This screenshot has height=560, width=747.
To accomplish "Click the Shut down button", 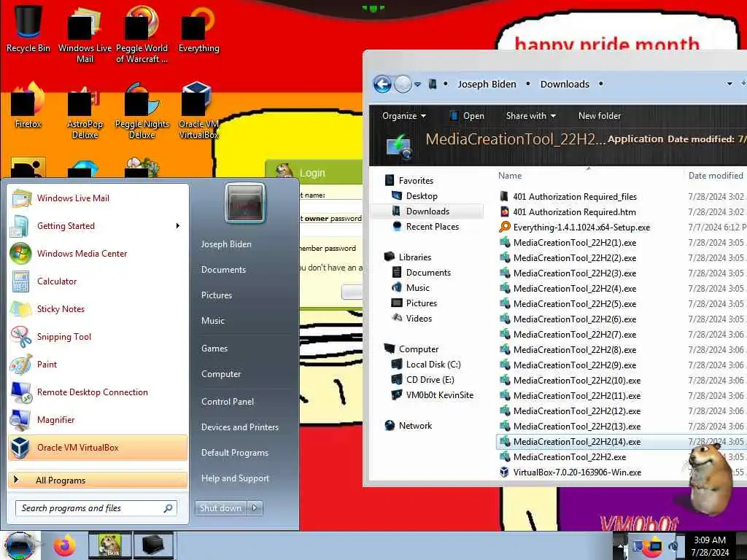I will click(x=220, y=508).
